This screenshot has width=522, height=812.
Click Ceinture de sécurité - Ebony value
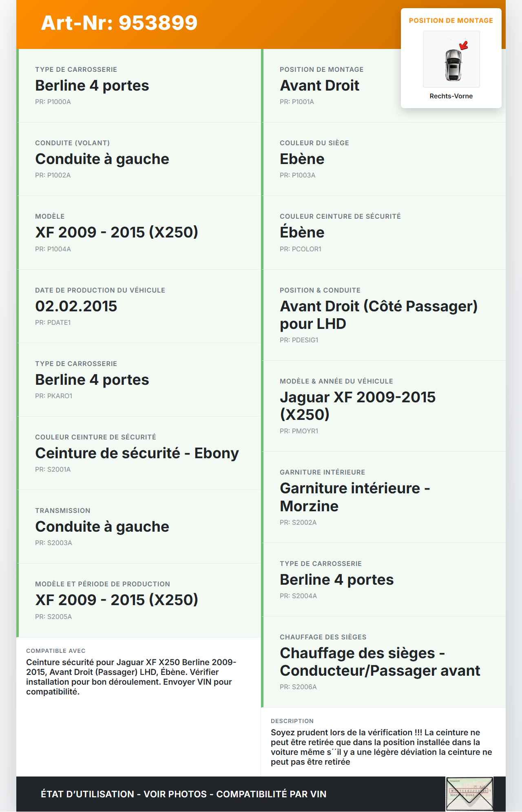click(x=137, y=453)
